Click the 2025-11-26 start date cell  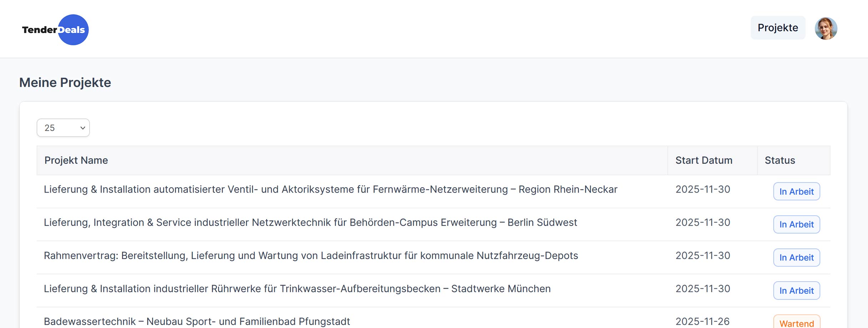click(702, 321)
